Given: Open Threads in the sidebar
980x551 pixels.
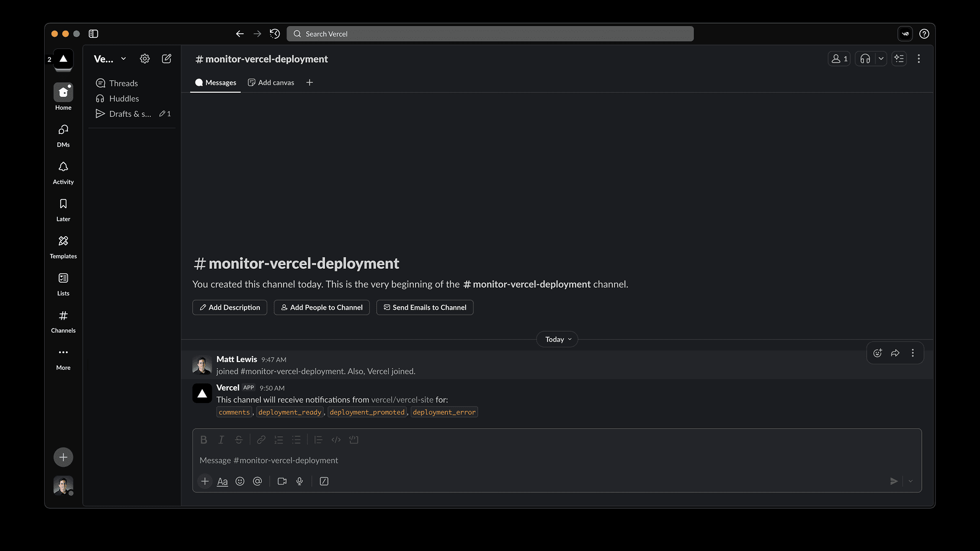Looking at the screenshot, I should tap(123, 83).
